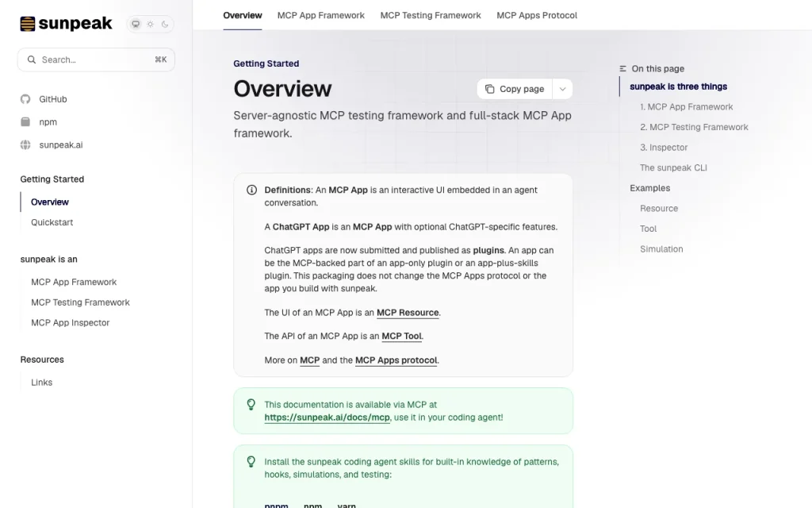812x508 pixels.
Task: Follow the MCP Tool link
Action: tap(401, 336)
